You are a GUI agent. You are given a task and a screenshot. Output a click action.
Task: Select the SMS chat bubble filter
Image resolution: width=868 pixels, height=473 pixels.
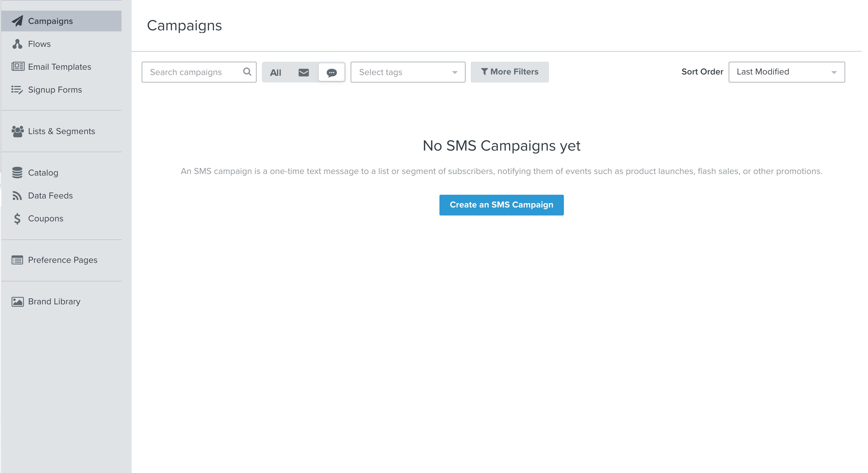(332, 72)
